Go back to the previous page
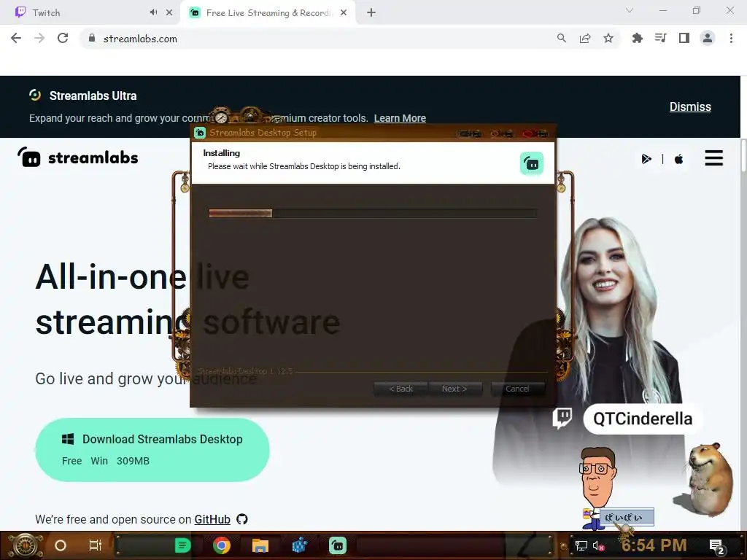This screenshot has height=560, width=747. pos(16,38)
